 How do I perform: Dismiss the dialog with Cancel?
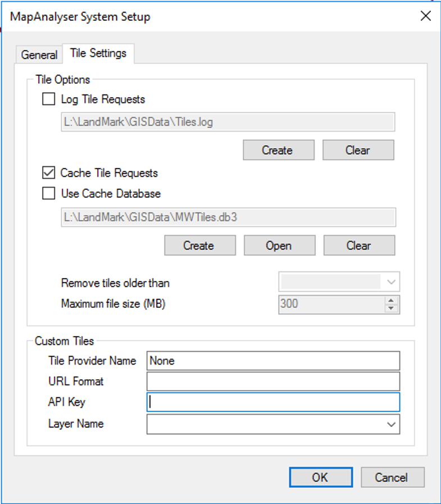click(x=392, y=478)
